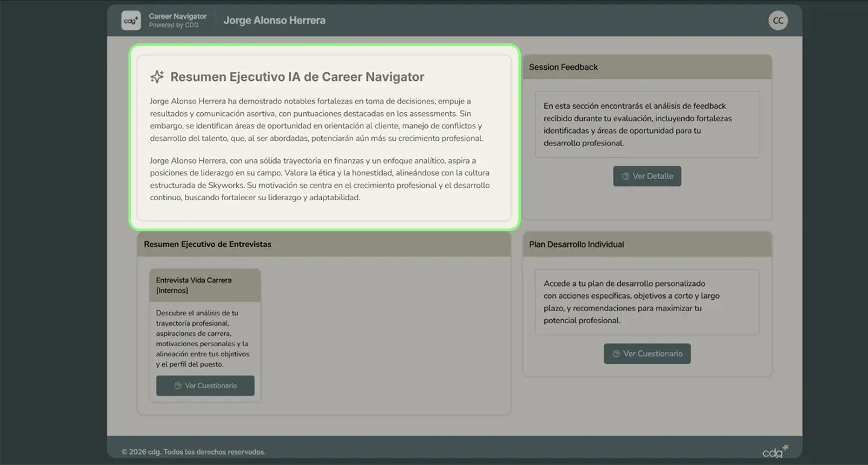The height and width of the screenshot is (465, 868).
Task: Click the copyright text in footer
Action: click(193, 452)
